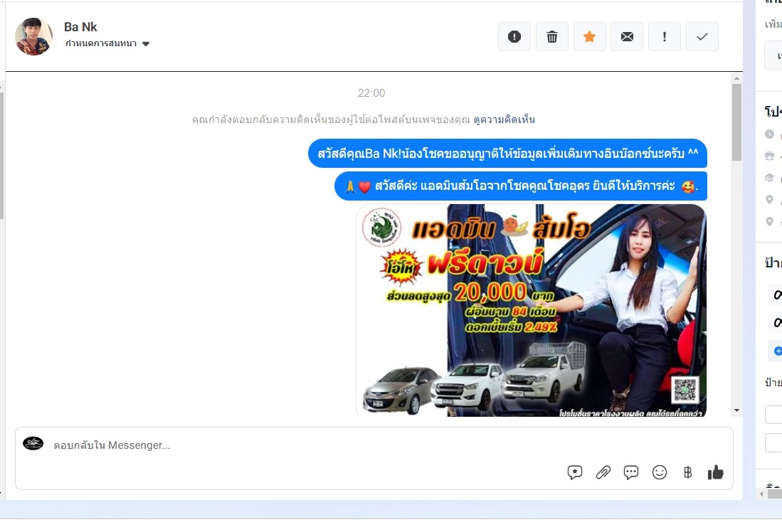Screen dimensions: 782x532
Task: Open Ba Nk's profile picture
Action: point(33,36)
